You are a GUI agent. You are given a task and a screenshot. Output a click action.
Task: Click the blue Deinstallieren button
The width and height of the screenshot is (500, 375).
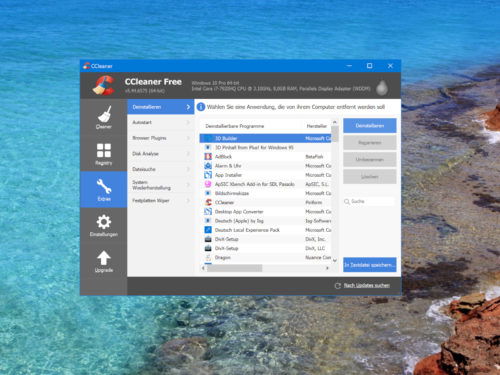tap(370, 126)
